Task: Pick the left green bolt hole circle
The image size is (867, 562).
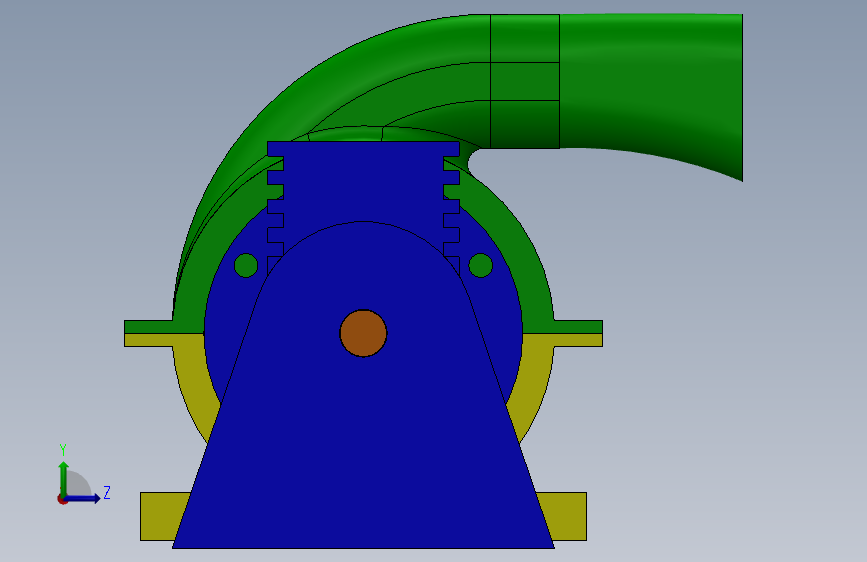Action: 246,266
